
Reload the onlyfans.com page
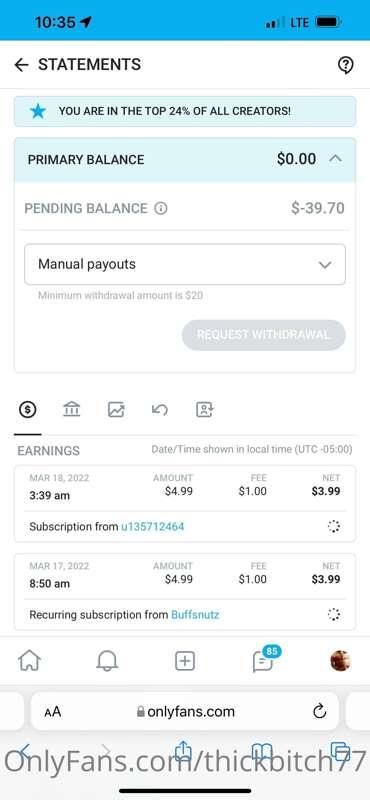click(319, 711)
